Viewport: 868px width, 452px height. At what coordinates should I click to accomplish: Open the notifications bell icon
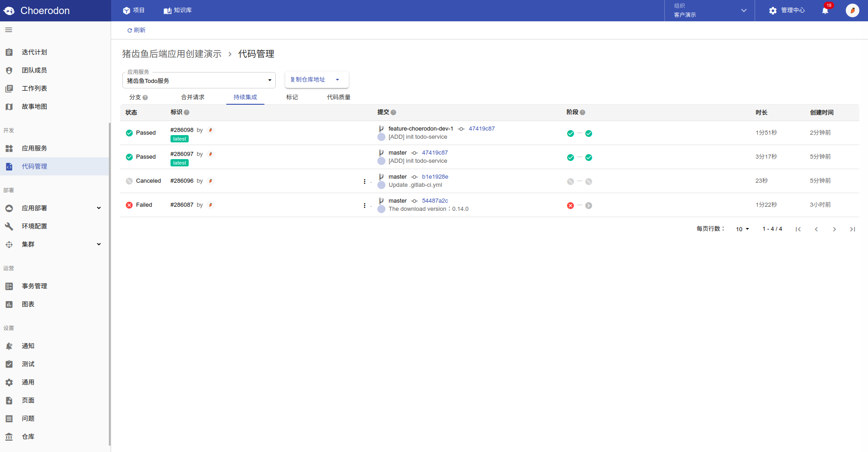pyautogui.click(x=825, y=10)
